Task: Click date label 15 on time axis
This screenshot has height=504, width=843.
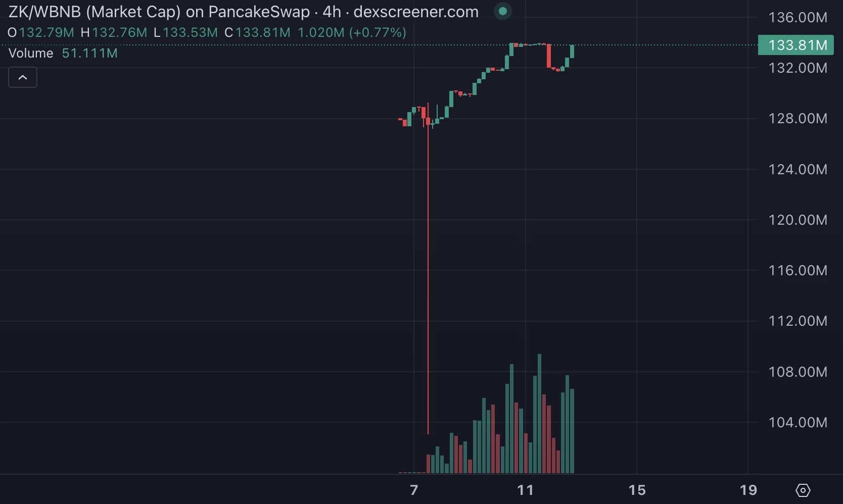Action: coord(637,490)
